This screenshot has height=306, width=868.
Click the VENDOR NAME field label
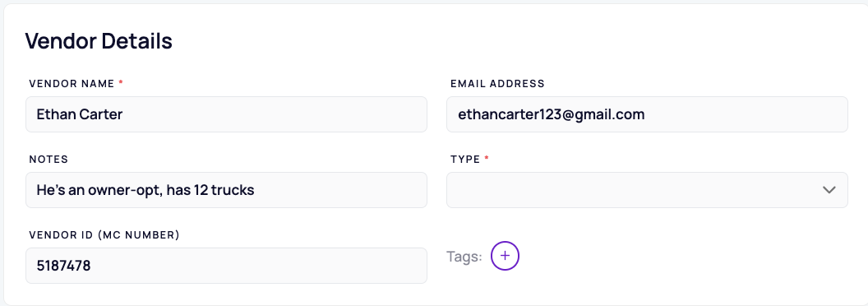click(72, 84)
